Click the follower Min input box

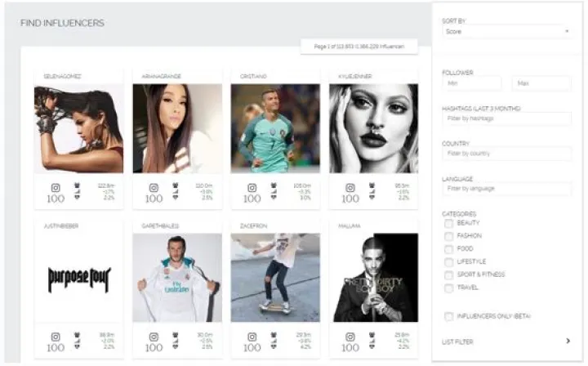click(x=471, y=84)
